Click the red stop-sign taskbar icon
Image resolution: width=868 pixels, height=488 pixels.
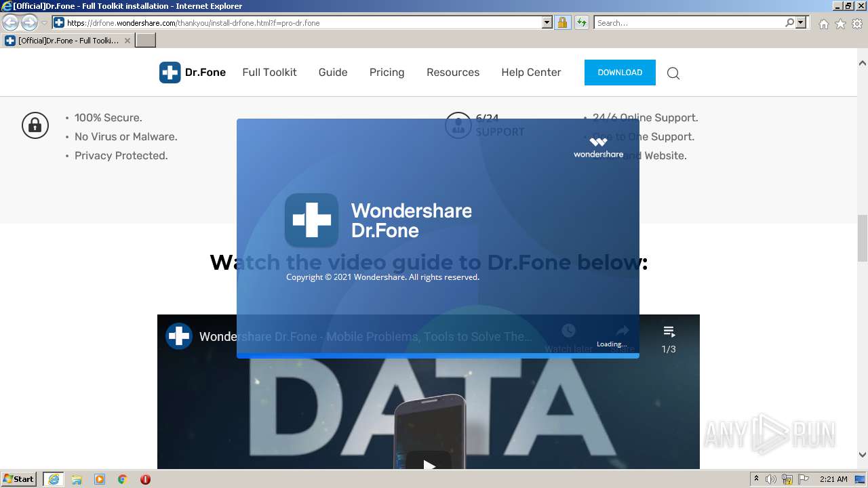pyautogui.click(x=145, y=479)
